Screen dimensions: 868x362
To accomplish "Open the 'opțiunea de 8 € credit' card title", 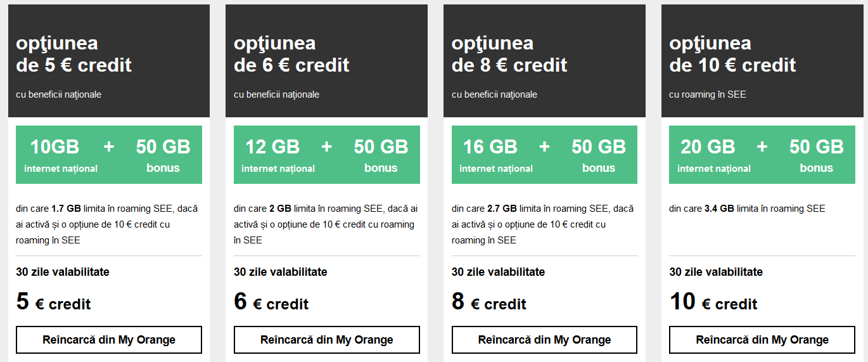I will pos(509,55).
